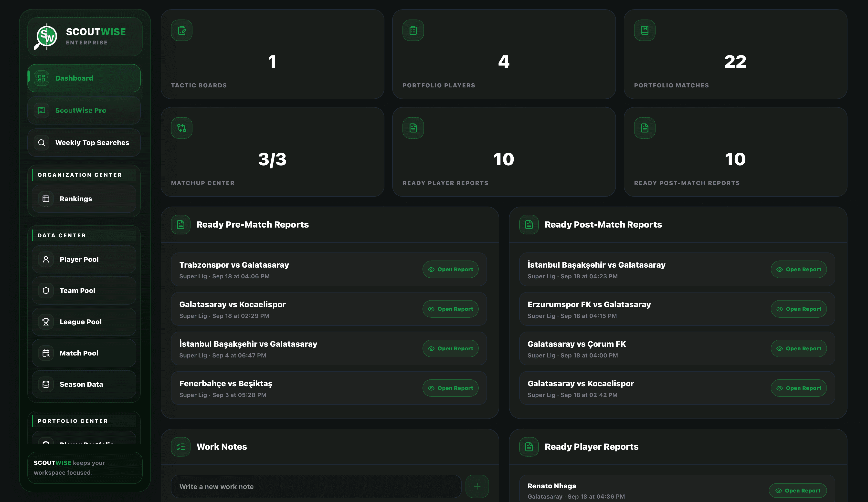Image resolution: width=868 pixels, height=502 pixels.
Task: Click the Player Pool person icon
Action: pos(46,259)
